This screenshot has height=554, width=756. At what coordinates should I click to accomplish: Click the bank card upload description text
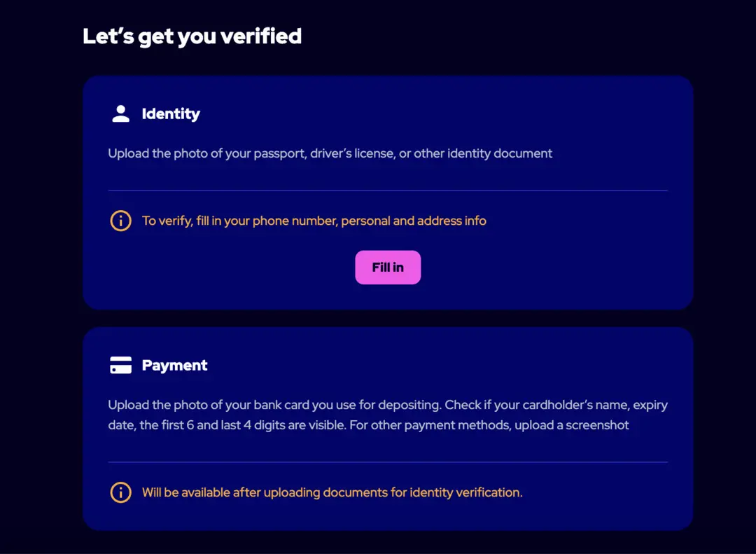tap(388, 415)
